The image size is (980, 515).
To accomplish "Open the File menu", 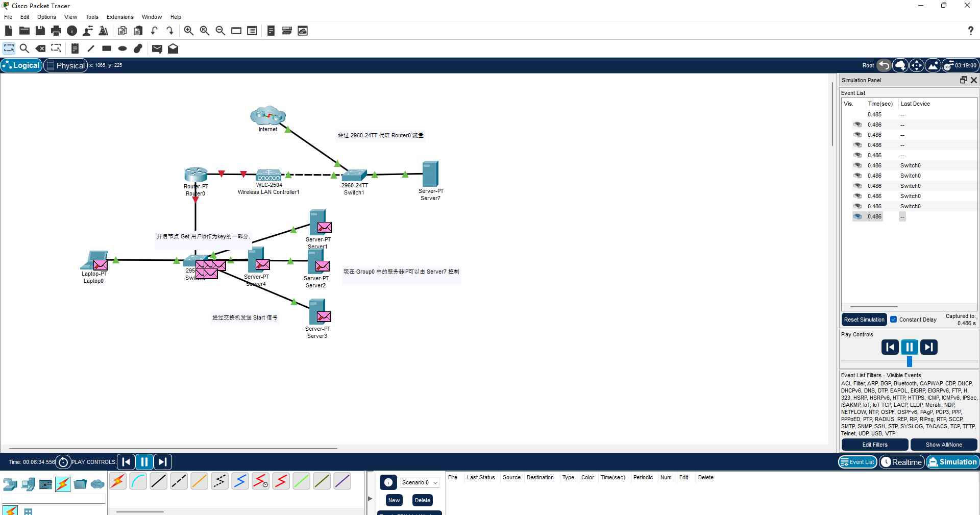I will point(8,17).
